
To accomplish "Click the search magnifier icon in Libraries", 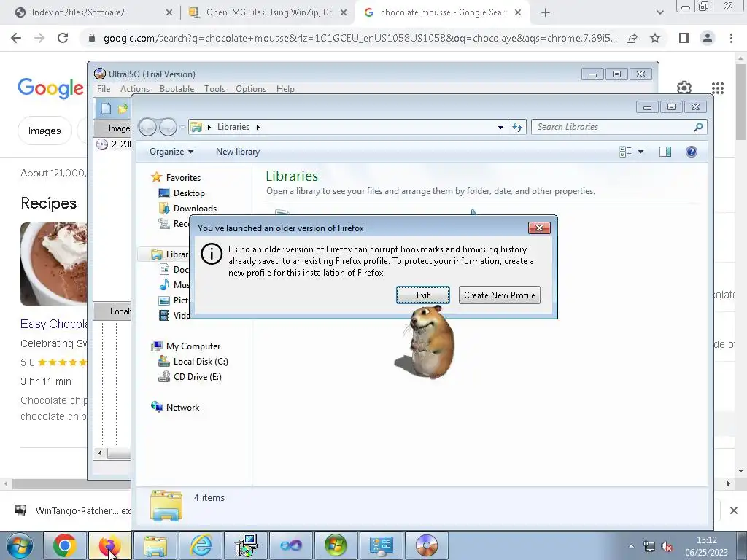I will pos(698,127).
